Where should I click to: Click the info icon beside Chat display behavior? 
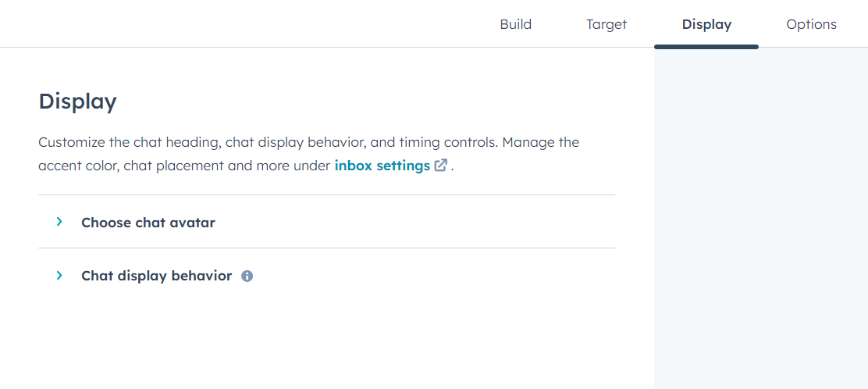[247, 276]
